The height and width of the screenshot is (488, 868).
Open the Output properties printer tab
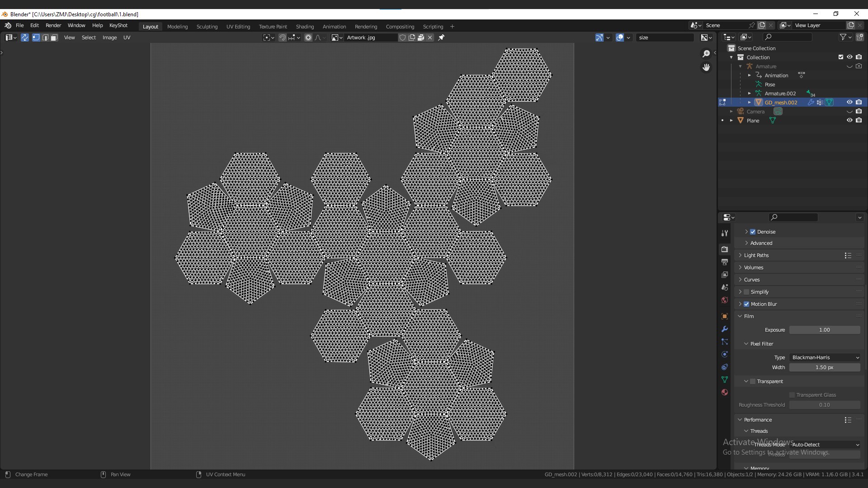coord(725,262)
